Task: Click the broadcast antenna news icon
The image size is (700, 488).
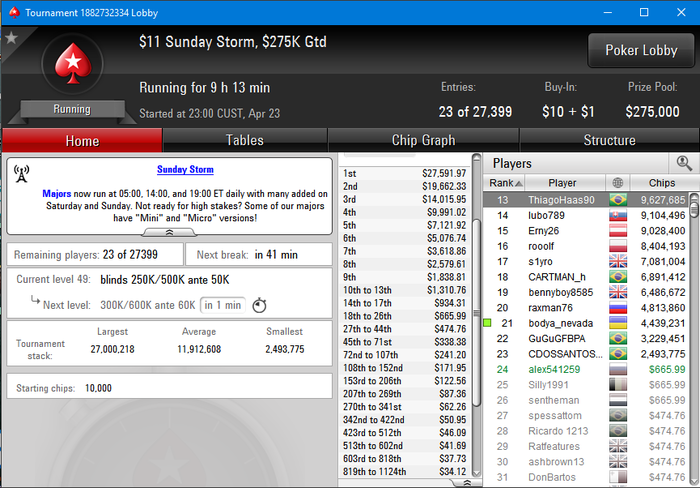Action: pyautogui.click(x=21, y=174)
